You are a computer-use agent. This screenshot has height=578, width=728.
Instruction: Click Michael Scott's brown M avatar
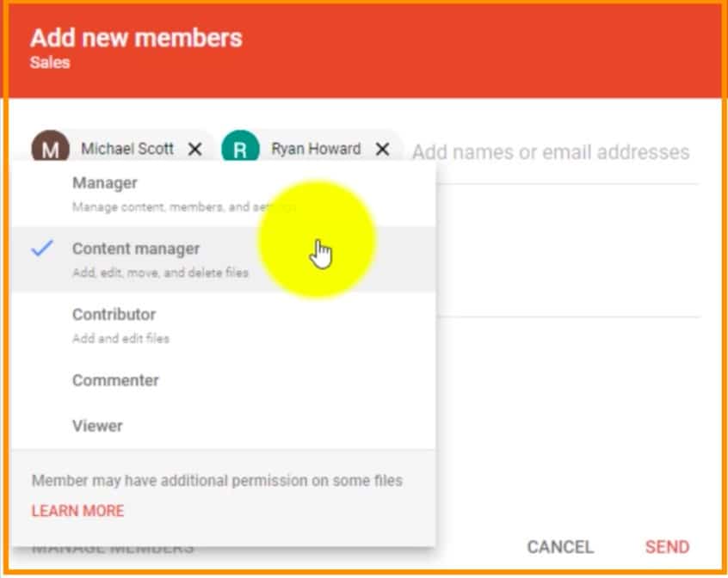point(50,150)
